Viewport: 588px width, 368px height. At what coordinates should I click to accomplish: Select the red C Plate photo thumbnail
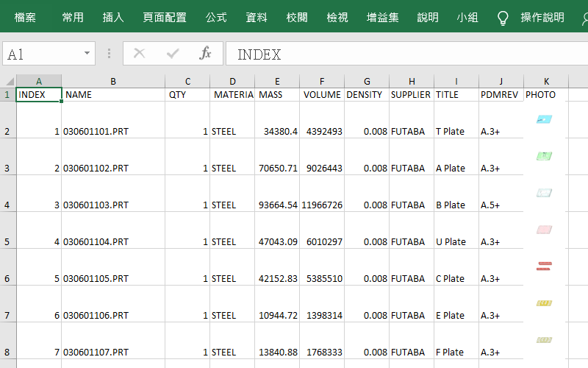545,266
